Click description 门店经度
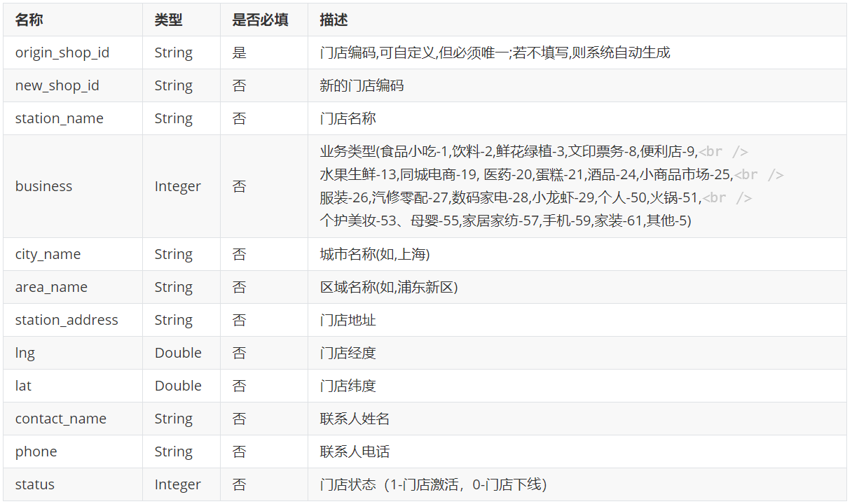This screenshot has height=504, width=852. pos(348,353)
